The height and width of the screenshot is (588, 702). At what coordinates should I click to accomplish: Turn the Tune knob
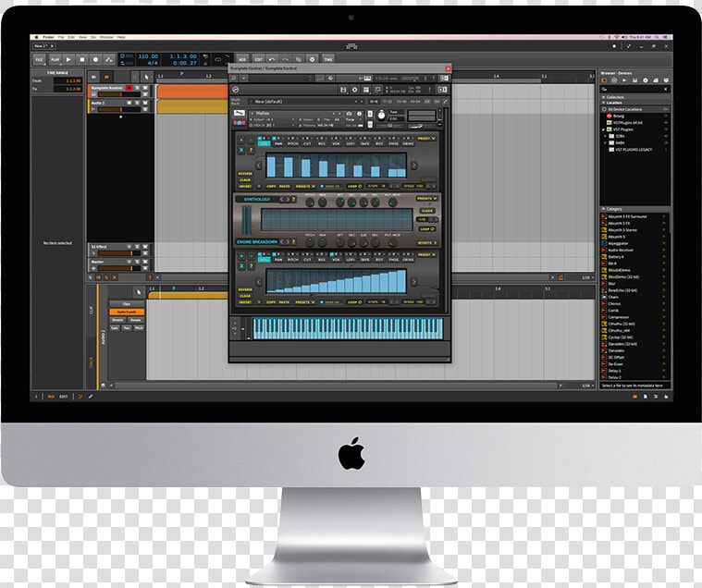click(381, 116)
